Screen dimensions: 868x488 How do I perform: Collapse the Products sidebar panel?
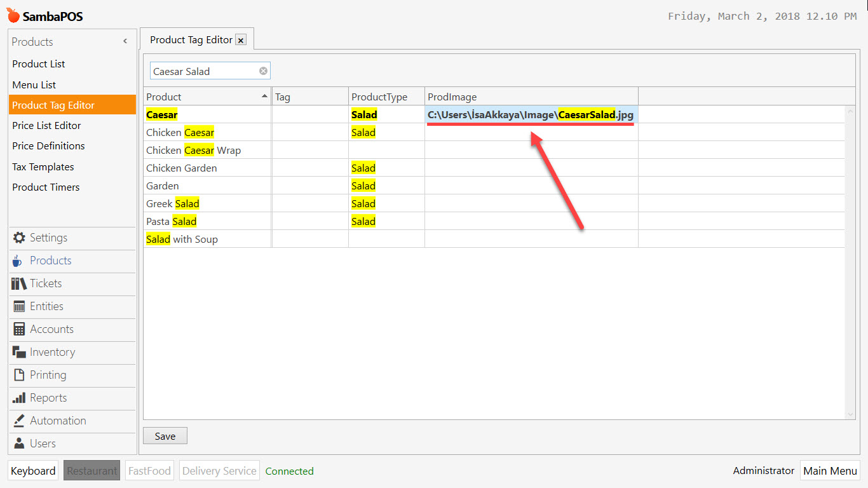[125, 41]
